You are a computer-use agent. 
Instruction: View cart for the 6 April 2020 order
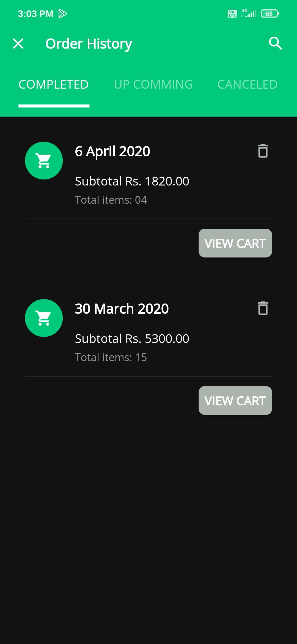[235, 243]
